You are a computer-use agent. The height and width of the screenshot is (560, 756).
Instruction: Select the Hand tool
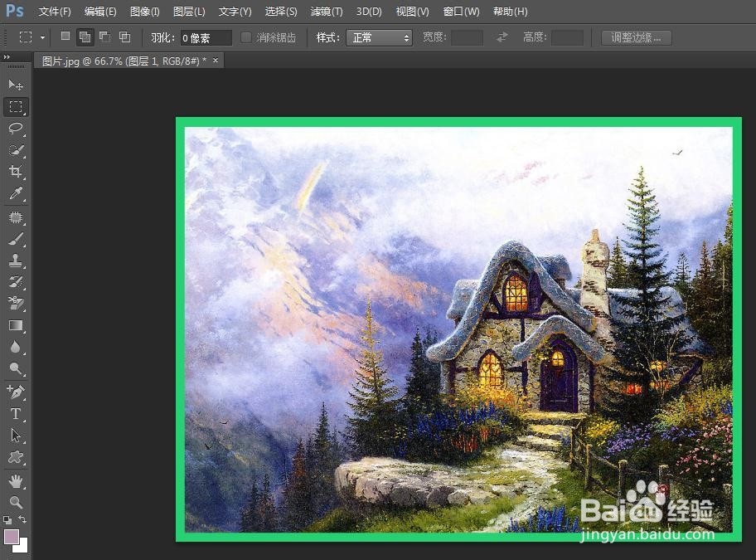[16, 481]
